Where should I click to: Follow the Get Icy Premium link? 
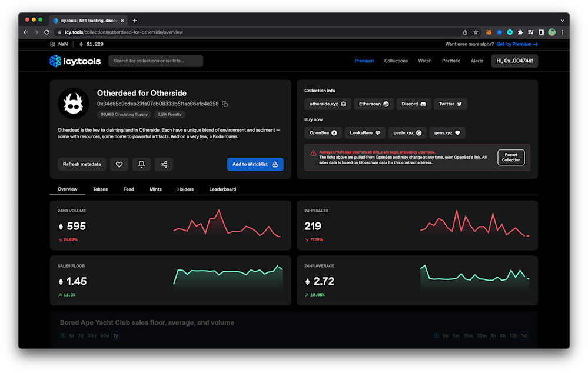pyautogui.click(x=517, y=44)
